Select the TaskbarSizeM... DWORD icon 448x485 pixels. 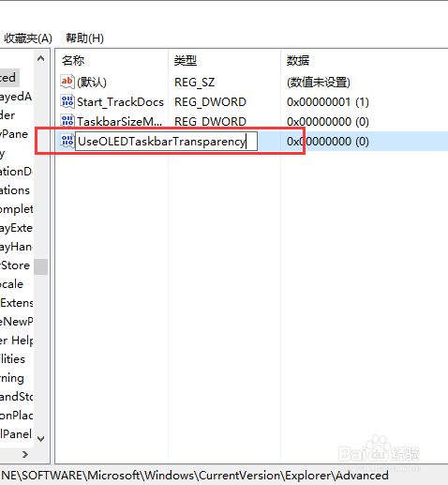pyautogui.click(x=67, y=121)
